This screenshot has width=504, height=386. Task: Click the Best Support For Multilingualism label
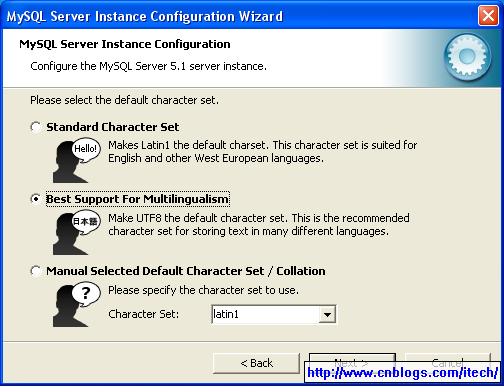[137, 199]
